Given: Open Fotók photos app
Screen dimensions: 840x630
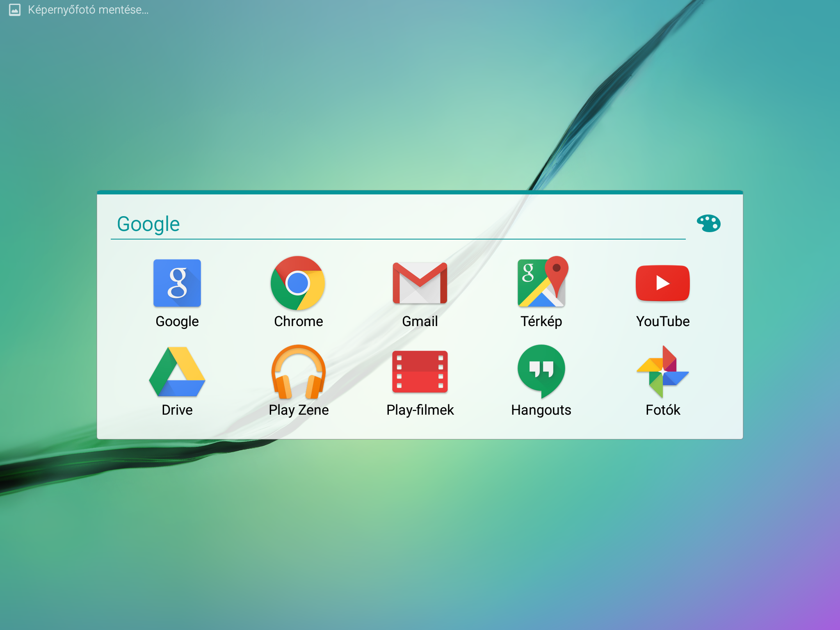Looking at the screenshot, I should 662,372.
